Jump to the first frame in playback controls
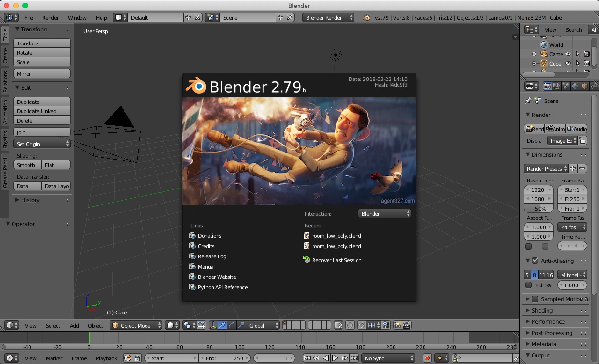 click(x=307, y=358)
